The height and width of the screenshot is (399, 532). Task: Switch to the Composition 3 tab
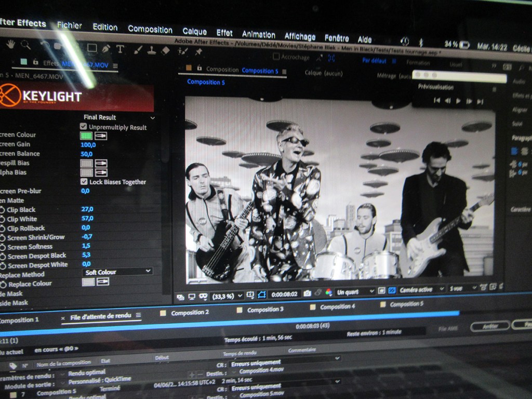coord(265,310)
